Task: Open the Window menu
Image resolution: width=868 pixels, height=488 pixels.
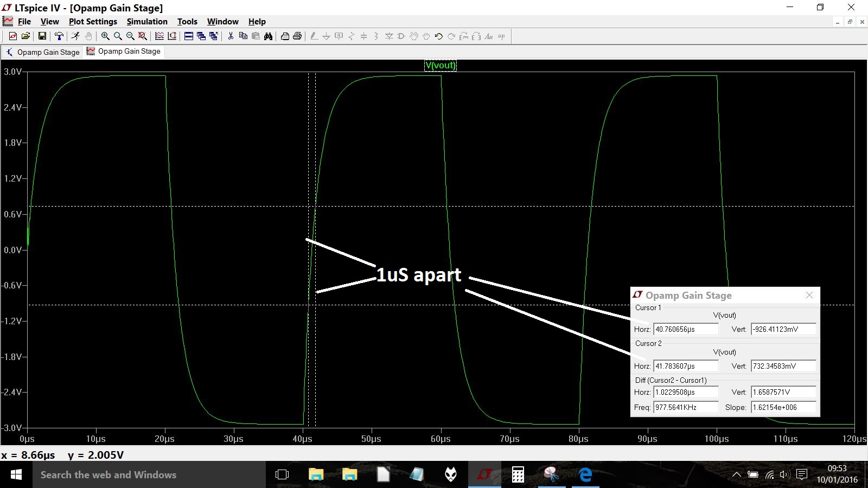Action: click(x=223, y=22)
